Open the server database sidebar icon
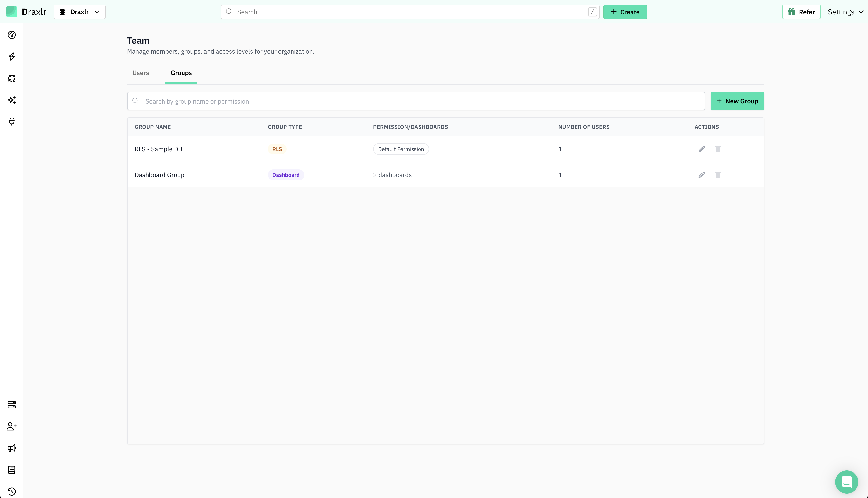This screenshot has width=868, height=498. click(12, 405)
